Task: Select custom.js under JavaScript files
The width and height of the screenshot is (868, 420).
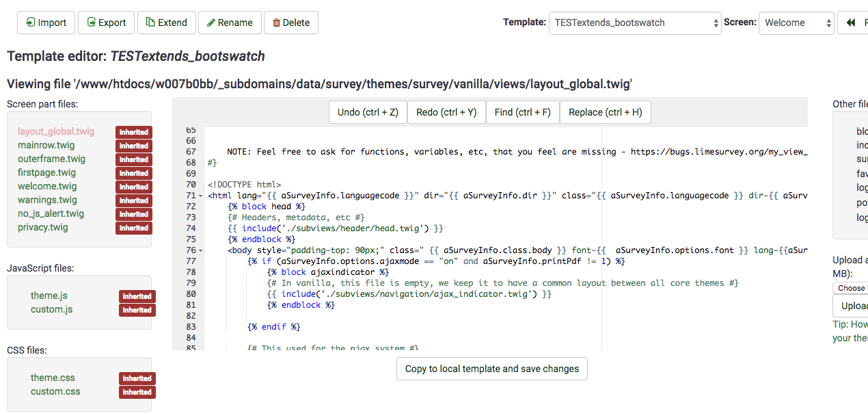Action: [x=51, y=309]
